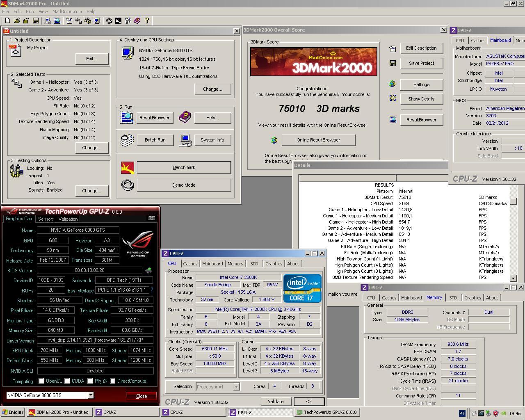Click the run benchmark toolbar icon
Screen dimensions: 525x420
[119, 21]
